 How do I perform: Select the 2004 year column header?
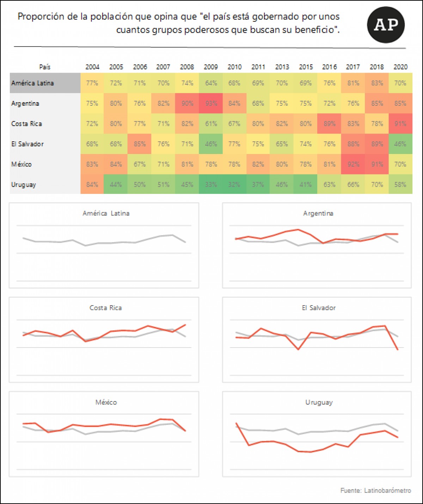pos(92,67)
